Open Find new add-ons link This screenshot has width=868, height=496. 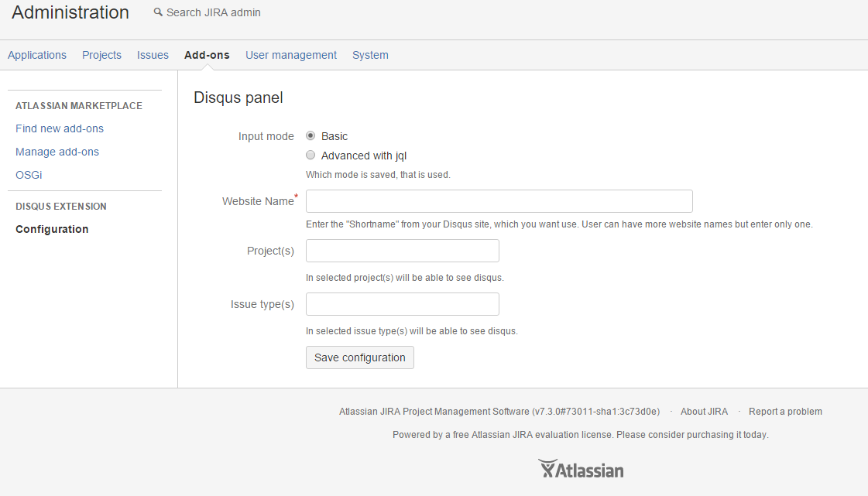[60, 128]
